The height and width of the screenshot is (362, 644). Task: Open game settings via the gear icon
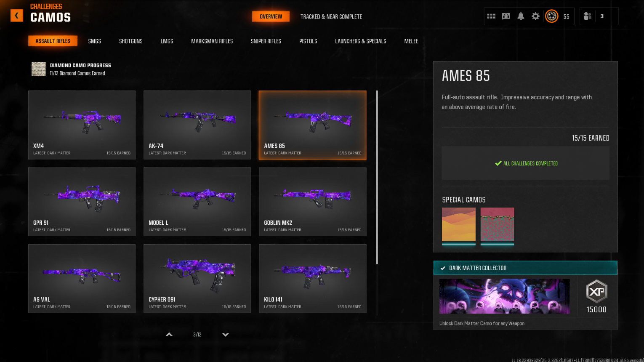535,16
